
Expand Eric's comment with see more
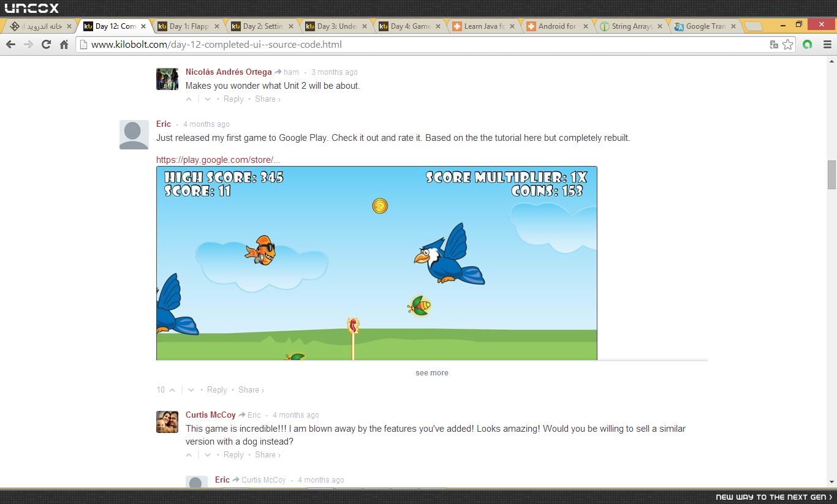pos(432,373)
